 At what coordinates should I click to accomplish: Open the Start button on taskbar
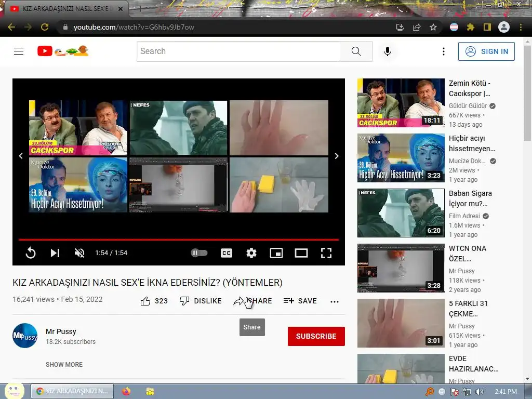click(x=14, y=391)
